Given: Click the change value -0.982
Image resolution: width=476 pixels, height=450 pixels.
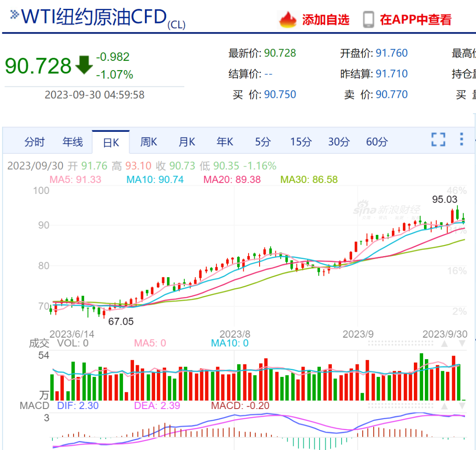Looking at the screenshot, I should point(113,57).
